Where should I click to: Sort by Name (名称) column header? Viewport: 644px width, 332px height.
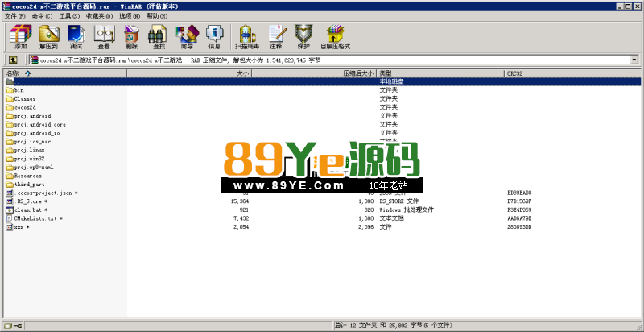coord(65,73)
